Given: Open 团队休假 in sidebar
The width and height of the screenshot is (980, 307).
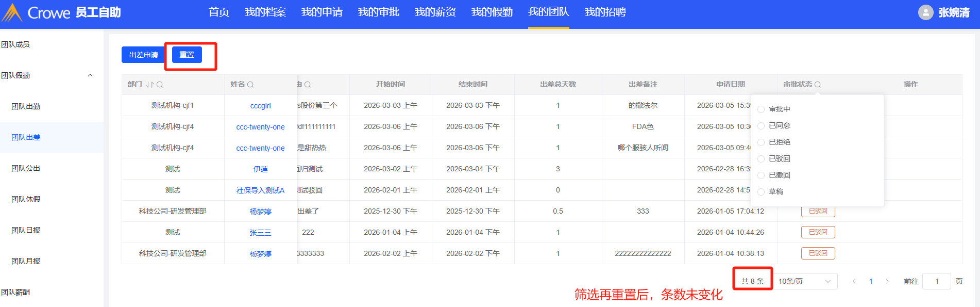Looking at the screenshot, I should pyautogui.click(x=26, y=199).
